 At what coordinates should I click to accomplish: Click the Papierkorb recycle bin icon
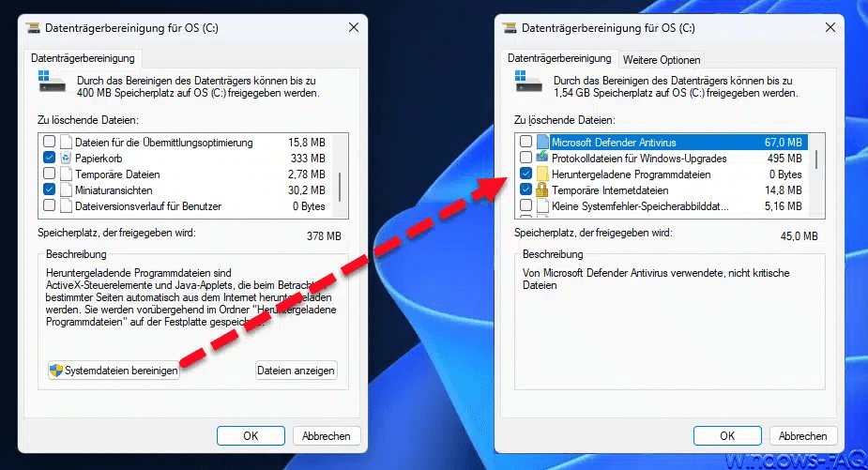tap(66, 159)
